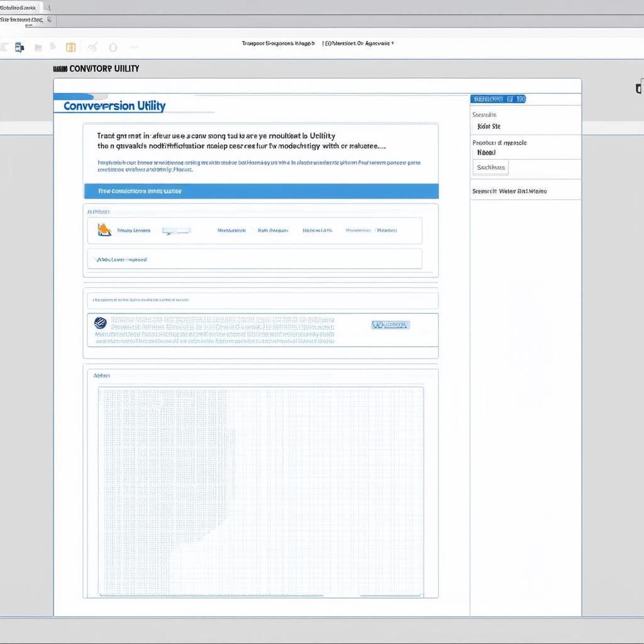Select the blue highlighted sidebar header tab
This screenshot has height=644, width=644.
(x=498, y=99)
